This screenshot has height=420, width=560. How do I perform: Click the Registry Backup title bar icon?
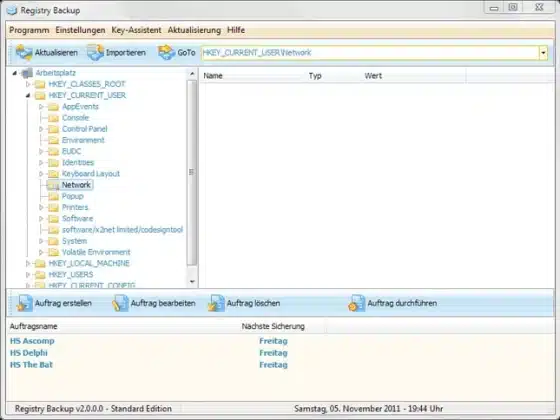(12, 10)
